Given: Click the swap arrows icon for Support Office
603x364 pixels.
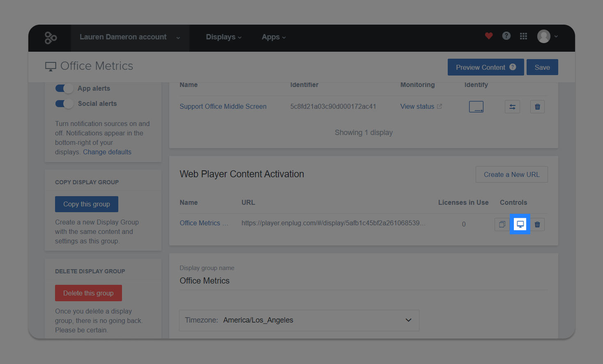Looking at the screenshot, I should click(512, 107).
